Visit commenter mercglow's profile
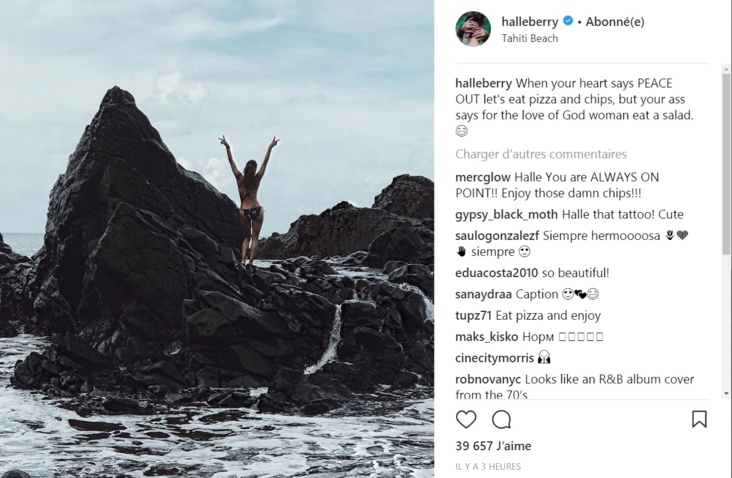Screen dimensions: 732x478 [483, 177]
